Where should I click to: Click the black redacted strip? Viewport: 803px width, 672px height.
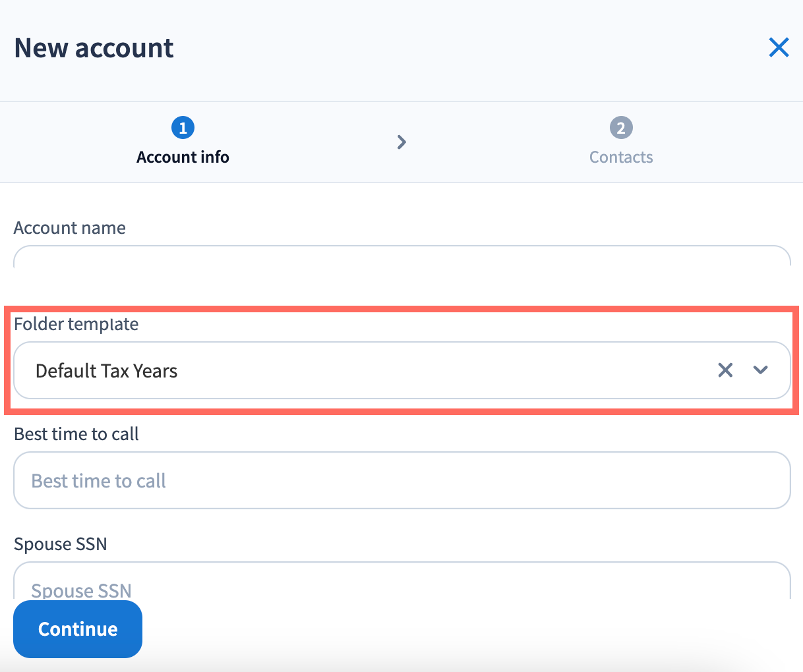[x=401, y=287]
